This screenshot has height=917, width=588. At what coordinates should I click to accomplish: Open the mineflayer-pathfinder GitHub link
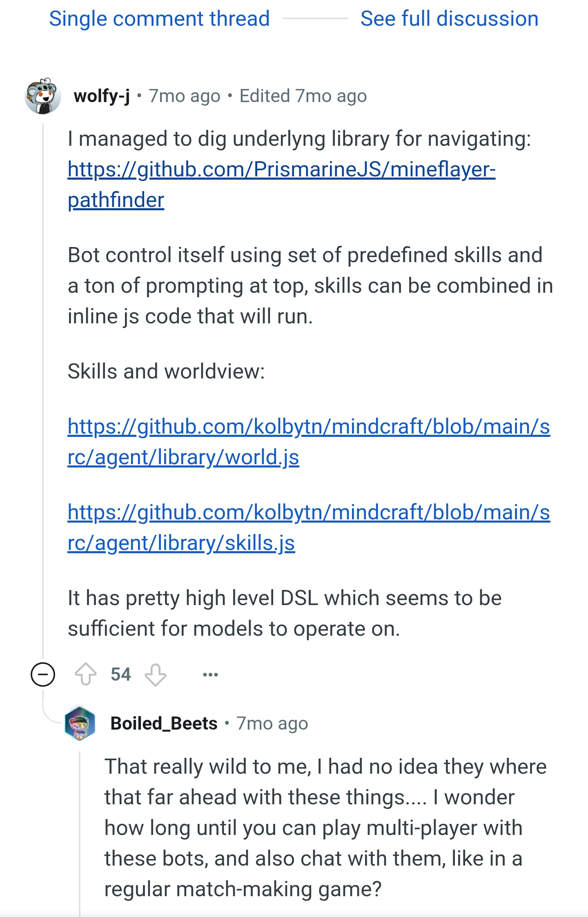click(282, 185)
